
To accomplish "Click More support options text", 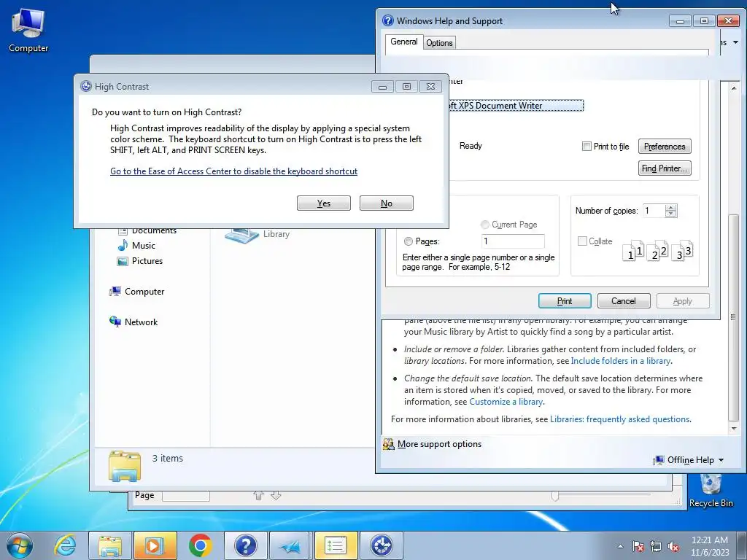I will (x=439, y=444).
